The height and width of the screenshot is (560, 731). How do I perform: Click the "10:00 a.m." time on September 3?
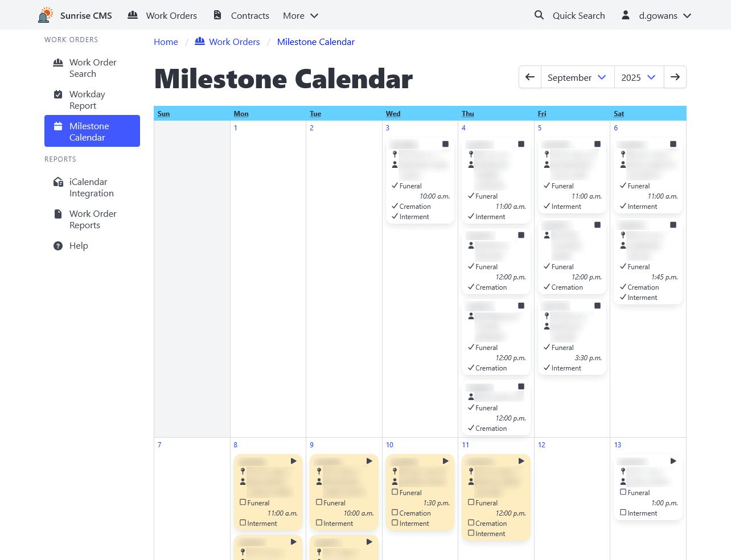coord(434,196)
